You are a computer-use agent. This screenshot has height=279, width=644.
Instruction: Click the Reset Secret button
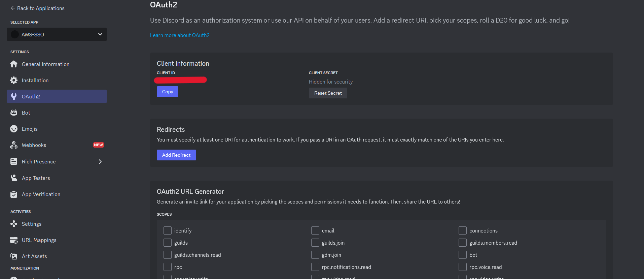click(x=328, y=93)
